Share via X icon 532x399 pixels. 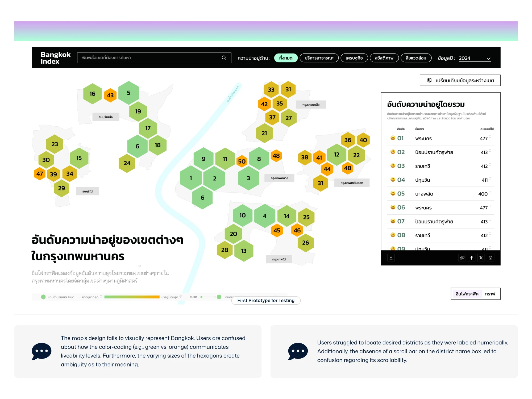(x=481, y=257)
